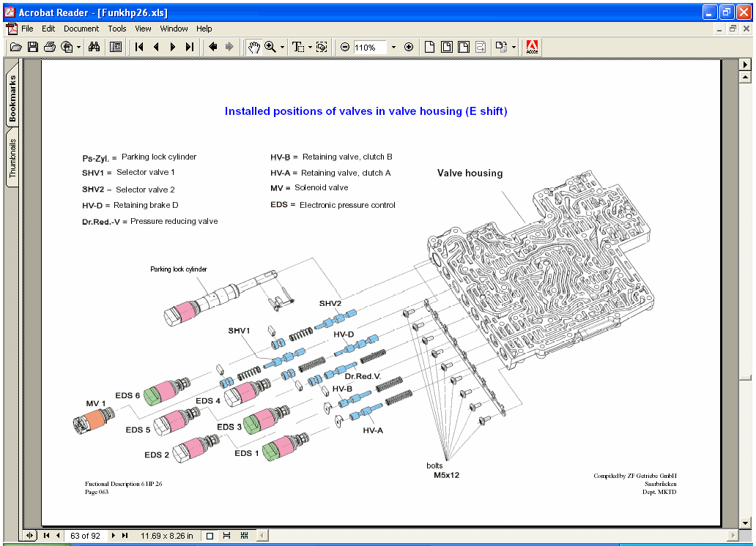
Task: Open the zoom percentage dropdown
Action: [x=393, y=47]
